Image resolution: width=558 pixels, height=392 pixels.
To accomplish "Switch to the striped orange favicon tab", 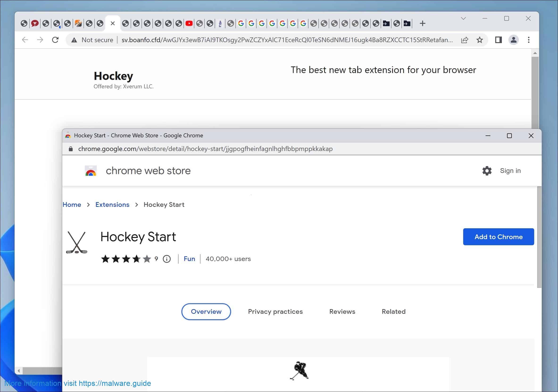I will (x=78, y=24).
